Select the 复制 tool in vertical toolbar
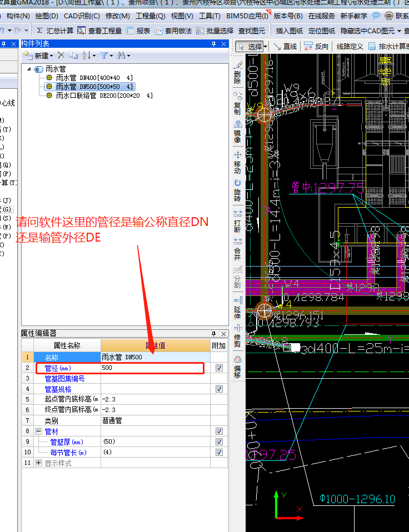This screenshot has height=532, width=409. coord(238,103)
